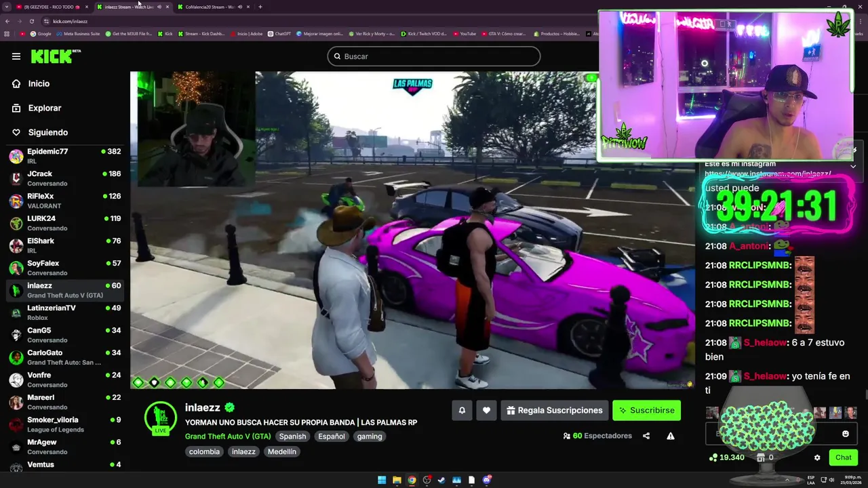868x488 pixels.
Task: Open SoyFalex channel in the sidebar
Action: pos(65,268)
